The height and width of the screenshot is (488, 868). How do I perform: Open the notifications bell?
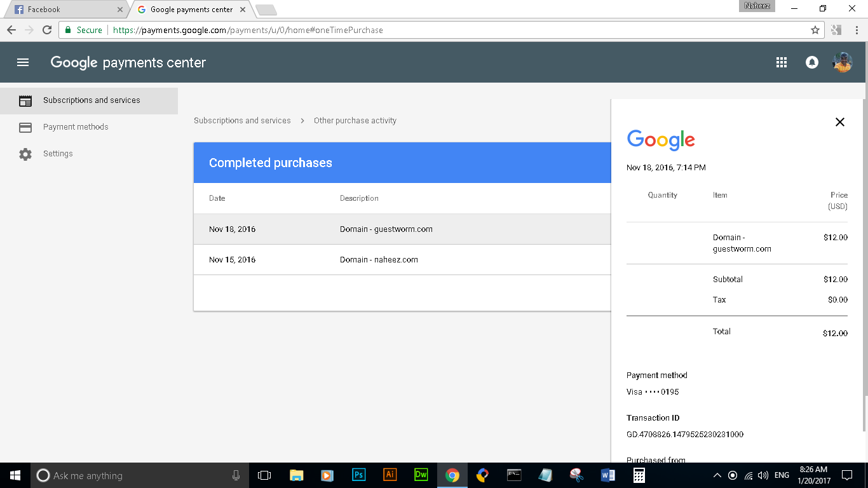812,62
